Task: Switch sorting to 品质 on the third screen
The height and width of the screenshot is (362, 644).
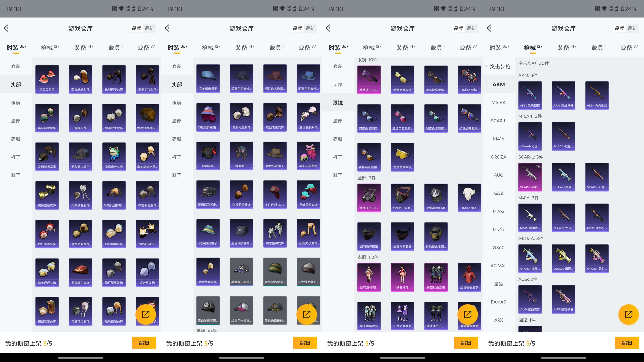Action: [458, 28]
